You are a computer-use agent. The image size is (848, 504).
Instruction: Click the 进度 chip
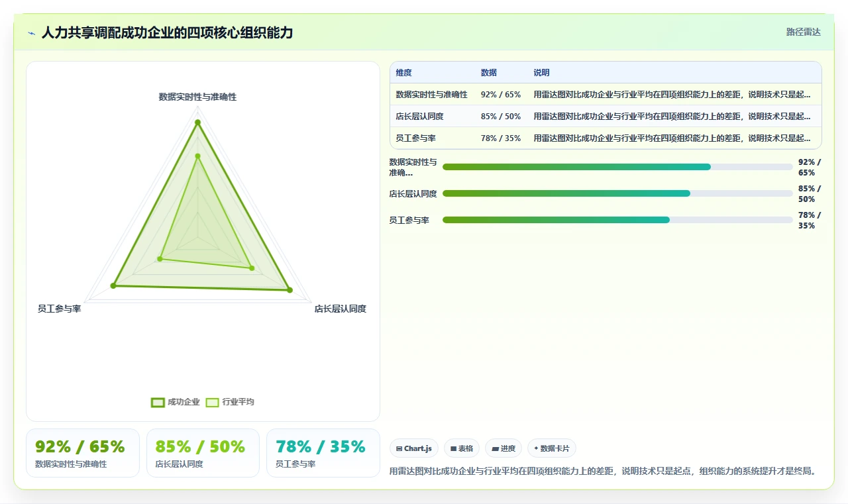click(503, 448)
